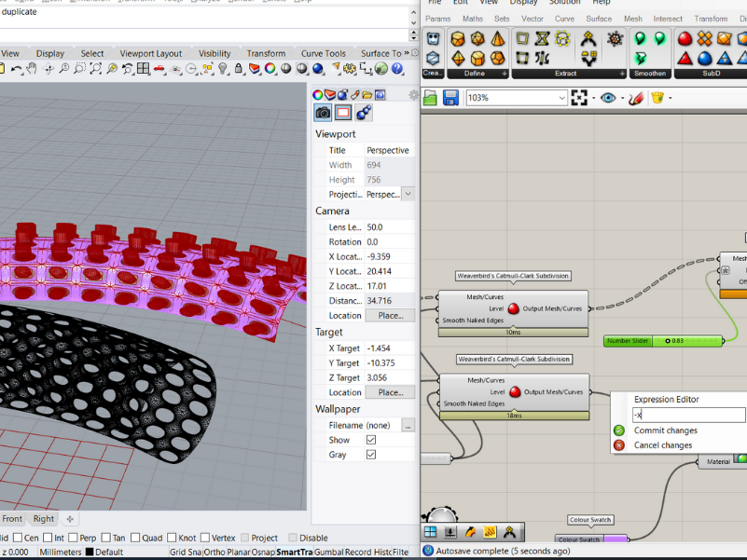Click the lock objects padlock icon
Viewport: 747px width, 560px height.
pyautogui.click(x=239, y=69)
